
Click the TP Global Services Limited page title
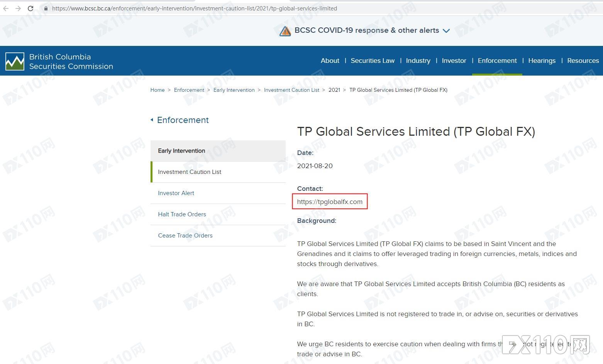(x=416, y=131)
